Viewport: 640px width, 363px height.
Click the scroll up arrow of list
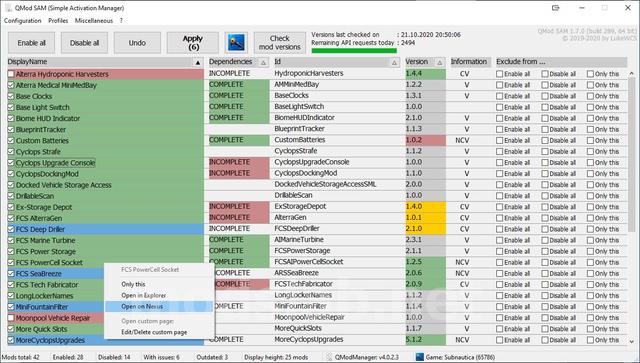[632, 74]
